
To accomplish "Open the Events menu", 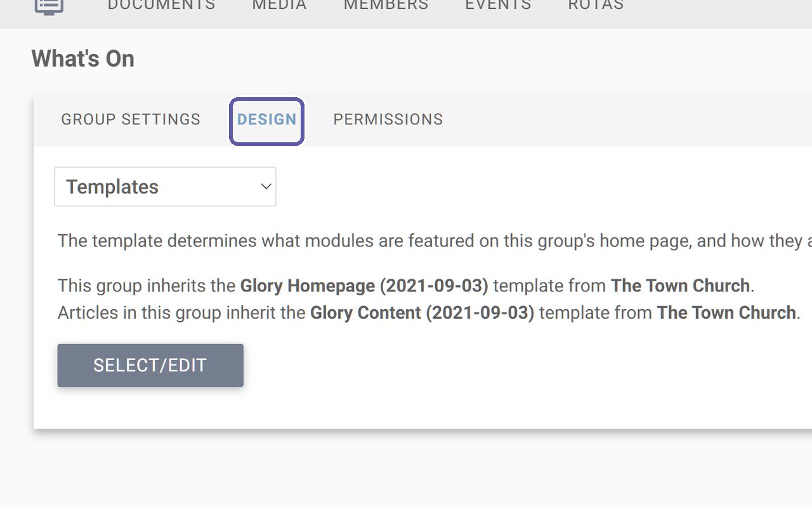I will (499, 6).
